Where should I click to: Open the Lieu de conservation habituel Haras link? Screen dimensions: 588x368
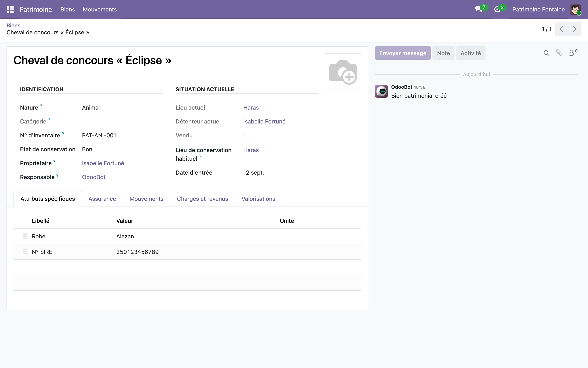tap(251, 150)
